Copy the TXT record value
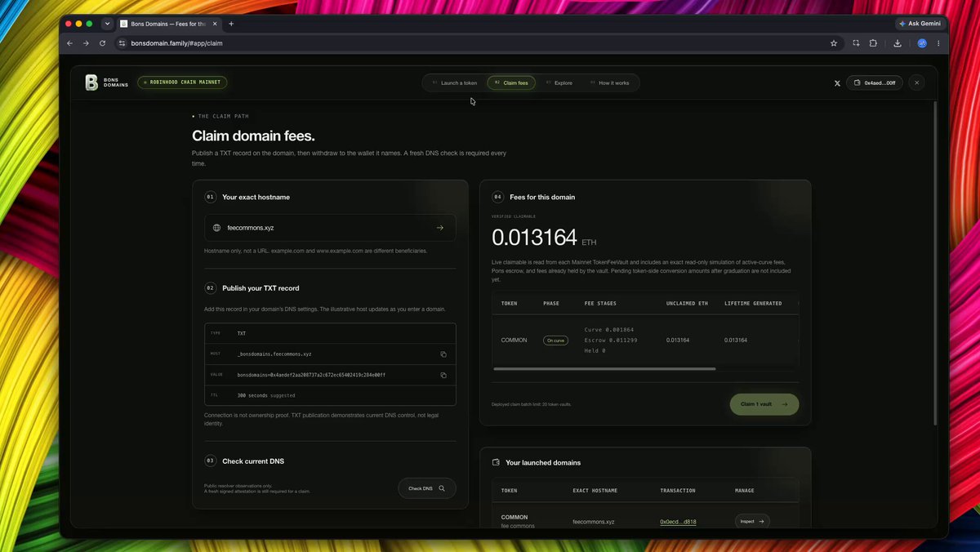 (x=443, y=376)
